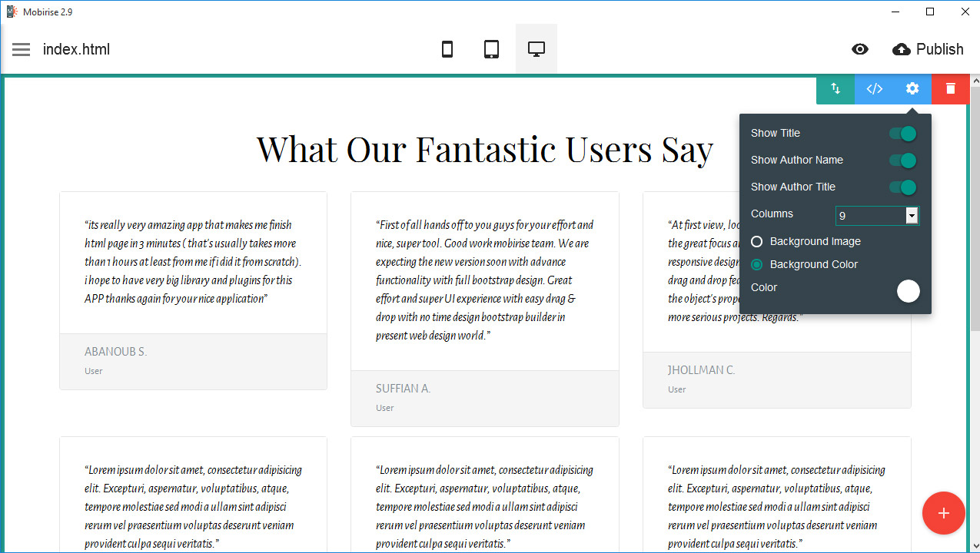This screenshot has width=980, height=553.
Task: Click the 'What Our Fantastic Users Say' heading
Action: pyautogui.click(x=484, y=149)
